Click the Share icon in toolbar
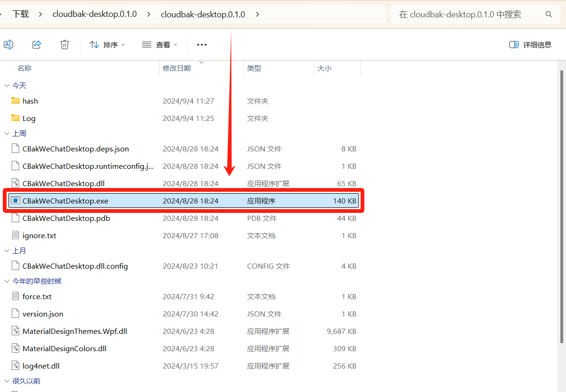The height and width of the screenshot is (392, 566). pos(37,45)
